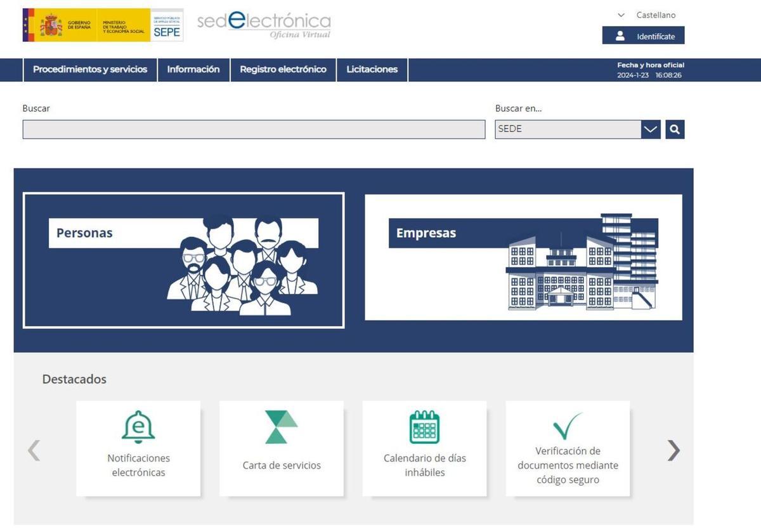Click the green checkmark verification icon

click(x=568, y=426)
